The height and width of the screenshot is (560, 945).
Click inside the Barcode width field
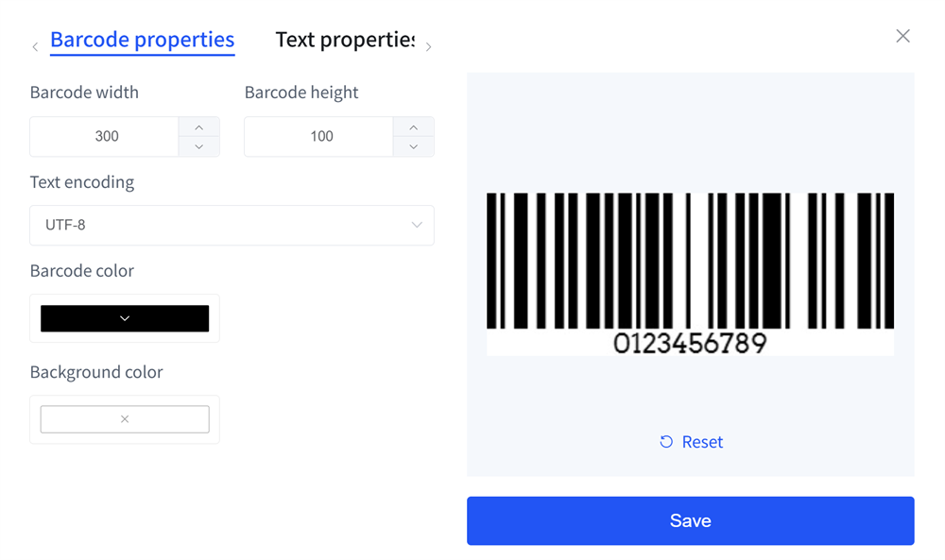click(x=104, y=136)
